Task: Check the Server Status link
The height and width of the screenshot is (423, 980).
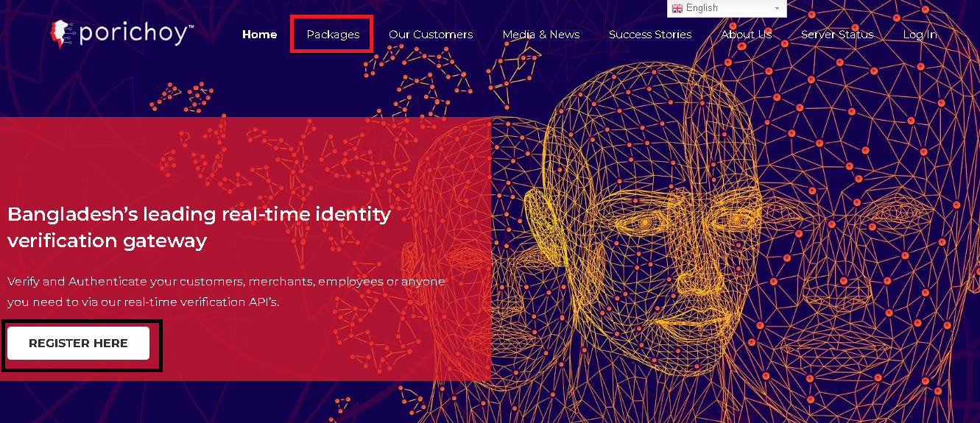Action: point(836,35)
